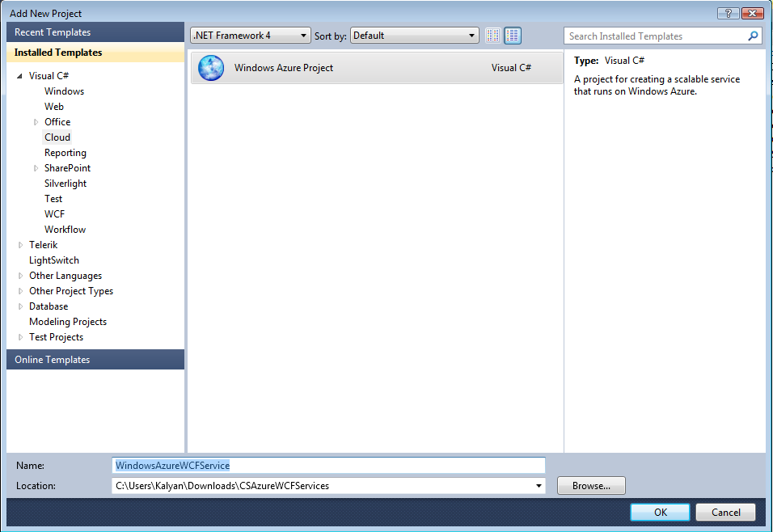Click the Windows Azure Project globe icon
The image size is (773, 532).
(x=211, y=68)
